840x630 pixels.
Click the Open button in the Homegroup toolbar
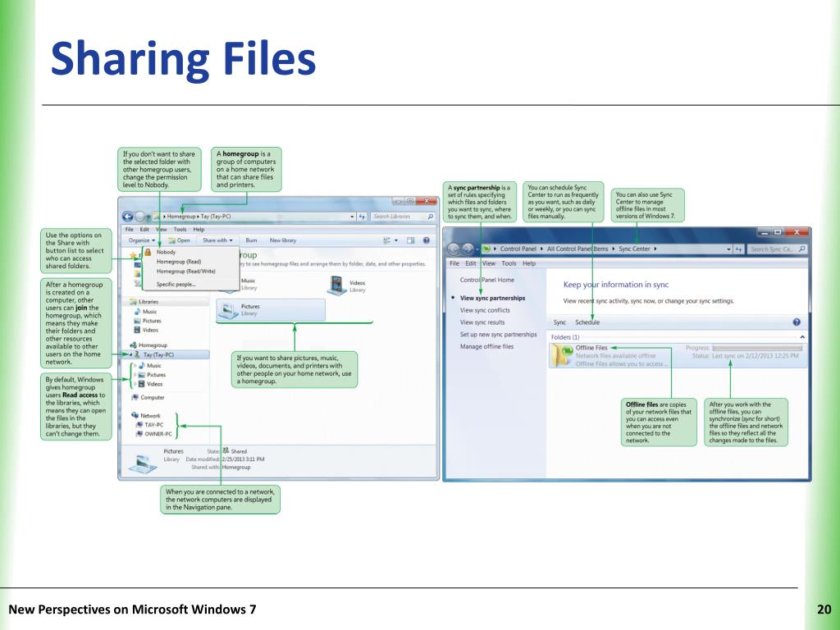[180, 240]
